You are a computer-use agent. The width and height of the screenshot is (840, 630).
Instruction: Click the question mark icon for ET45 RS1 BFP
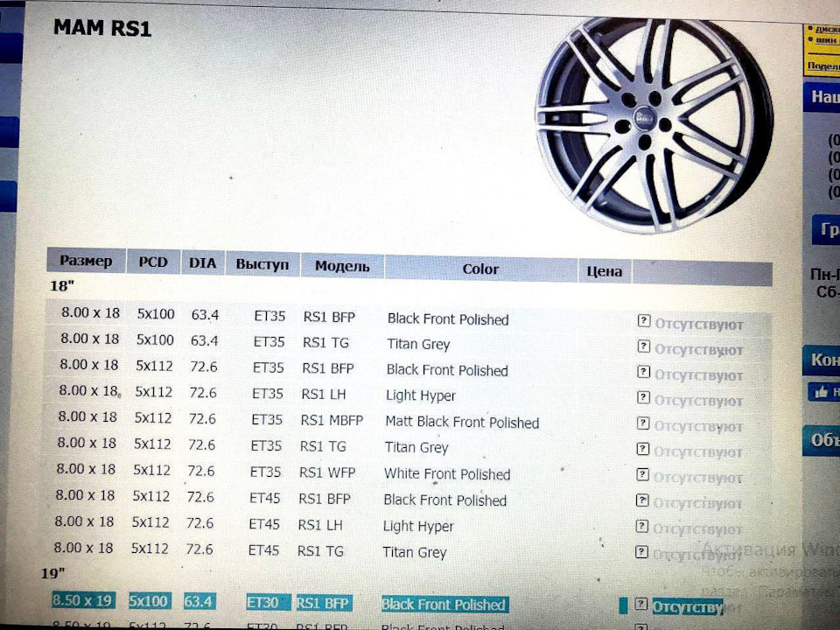tap(641, 500)
